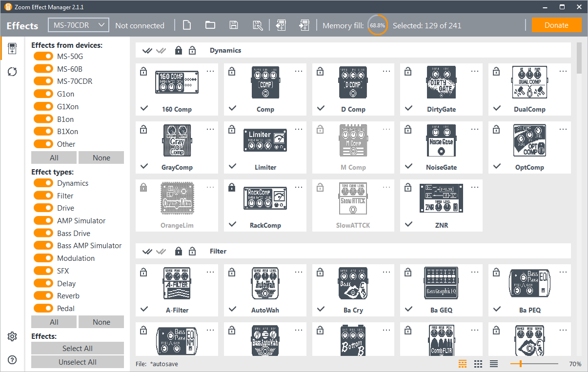Screen dimensions: 588x372
Task: Select the Ba GEQ effect thumbnail
Action: click(441, 283)
